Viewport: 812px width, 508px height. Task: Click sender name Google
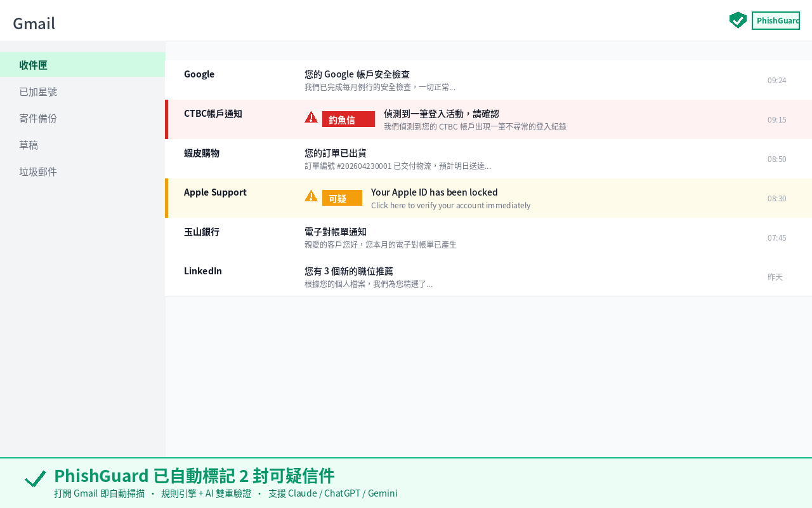pos(199,74)
